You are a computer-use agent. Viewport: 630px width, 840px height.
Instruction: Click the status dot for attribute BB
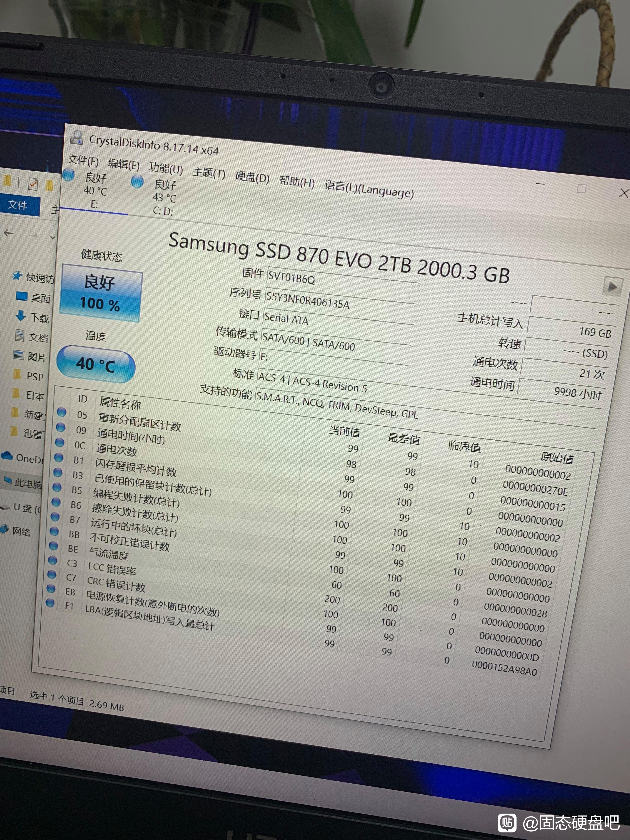[54, 531]
